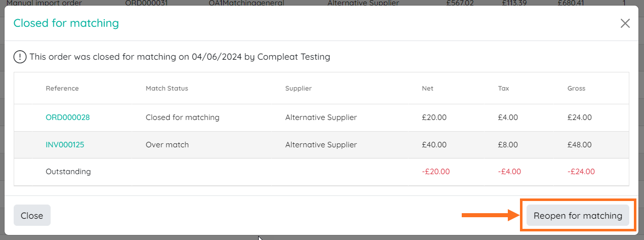Click the closed-on 04/06/2024 notice text
Image resolution: width=644 pixels, height=240 pixels.
(180, 57)
